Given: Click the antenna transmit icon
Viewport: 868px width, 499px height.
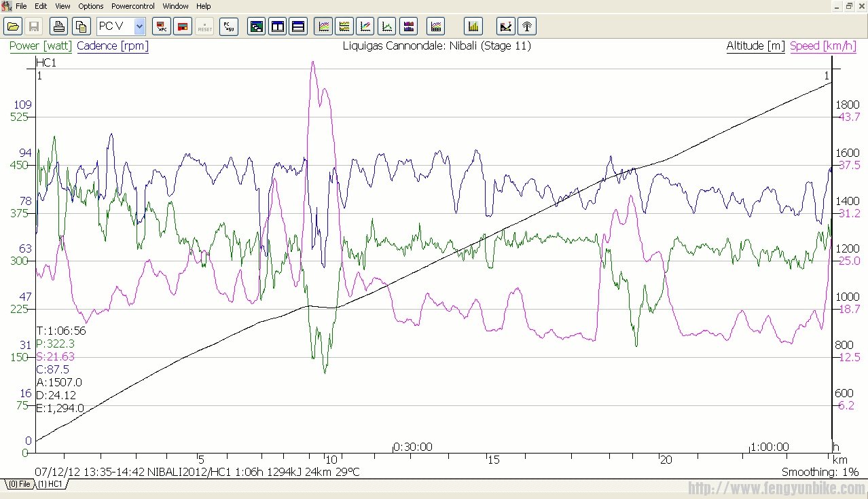Looking at the screenshot, I should pos(526,26).
